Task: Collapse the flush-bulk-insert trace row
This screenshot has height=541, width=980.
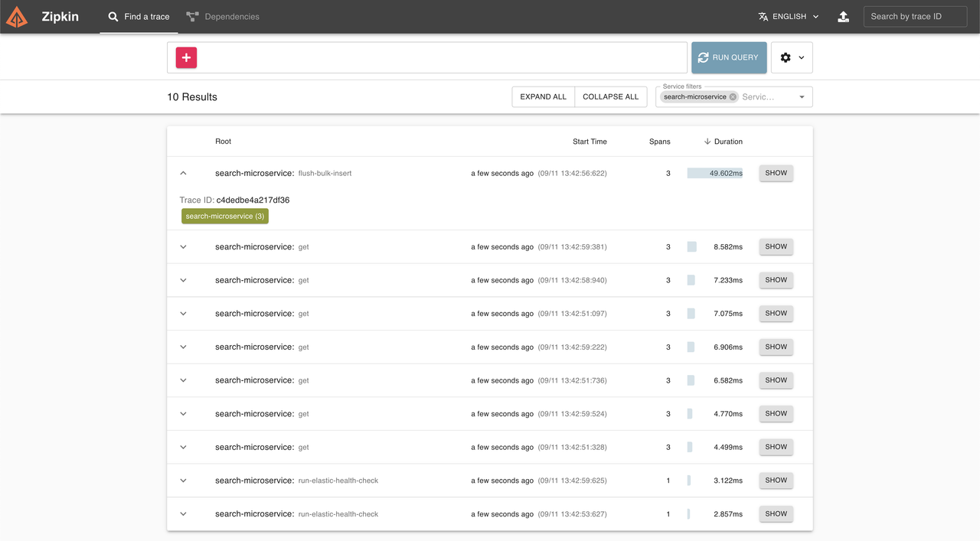Action: [183, 174]
